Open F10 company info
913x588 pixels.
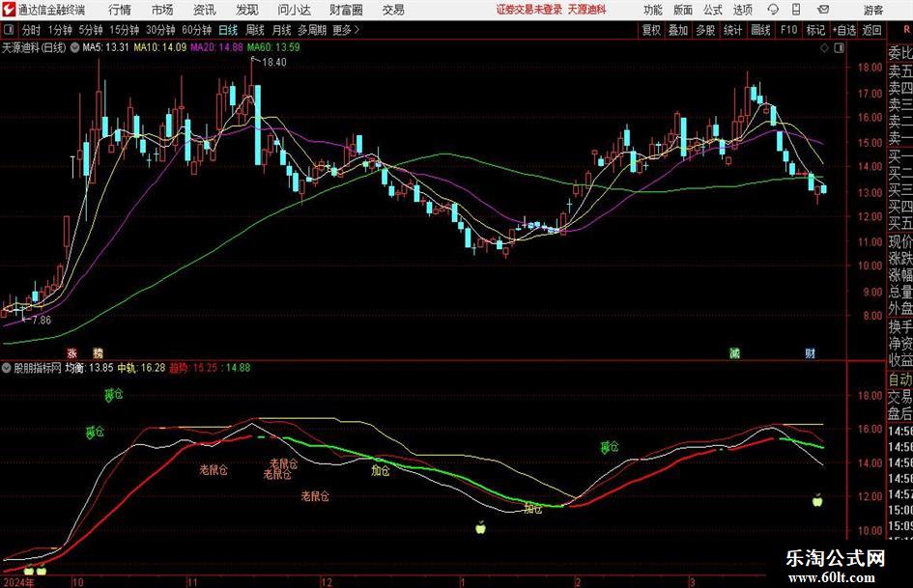point(788,30)
